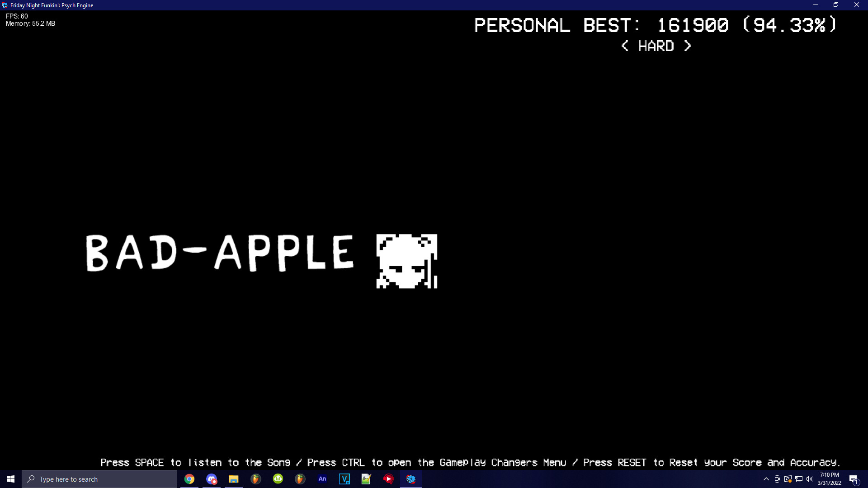This screenshot has height=488, width=868.
Task: Launch Vegas Pro 17 from the taskbar
Action: [x=344, y=479]
